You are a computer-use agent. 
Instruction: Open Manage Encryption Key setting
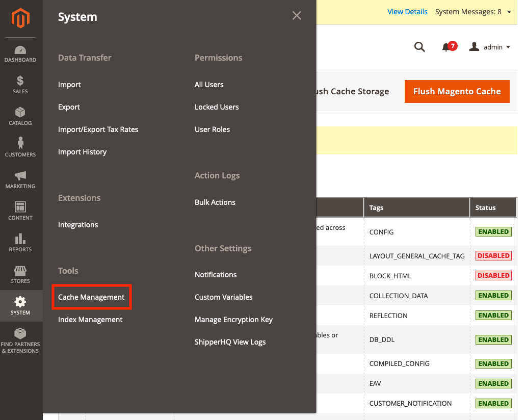[x=233, y=320]
